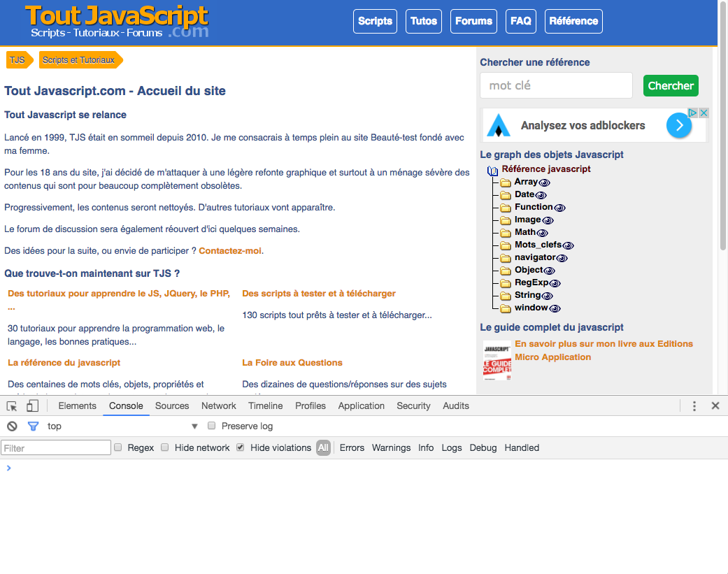Filter console by Warnings level

(391, 447)
